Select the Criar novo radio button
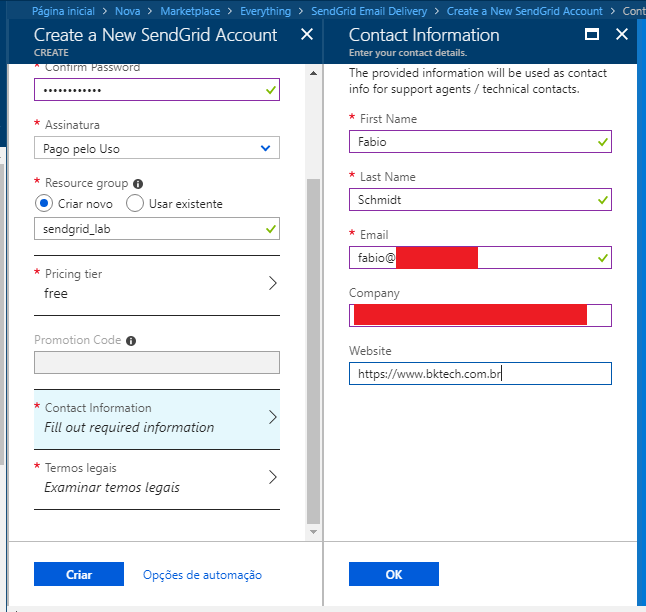The image size is (646, 612). point(44,203)
